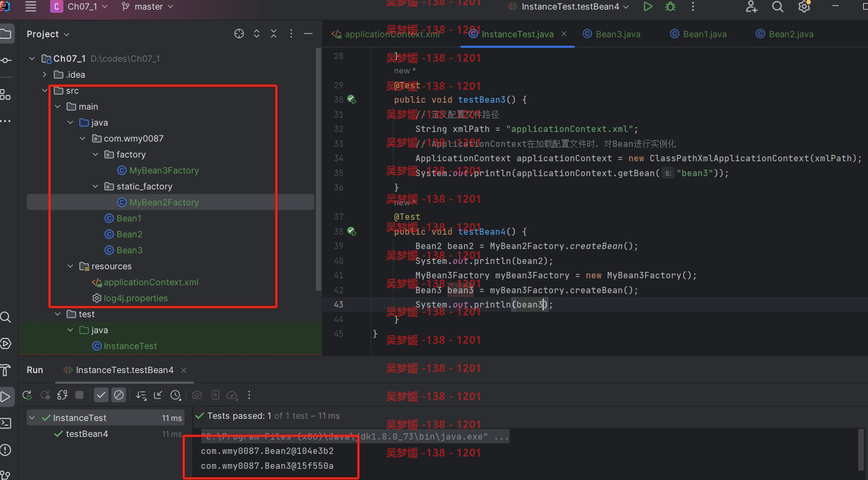Switch to Bean3.java editor tab
The width and height of the screenshot is (868, 480).
click(x=611, y=34)
